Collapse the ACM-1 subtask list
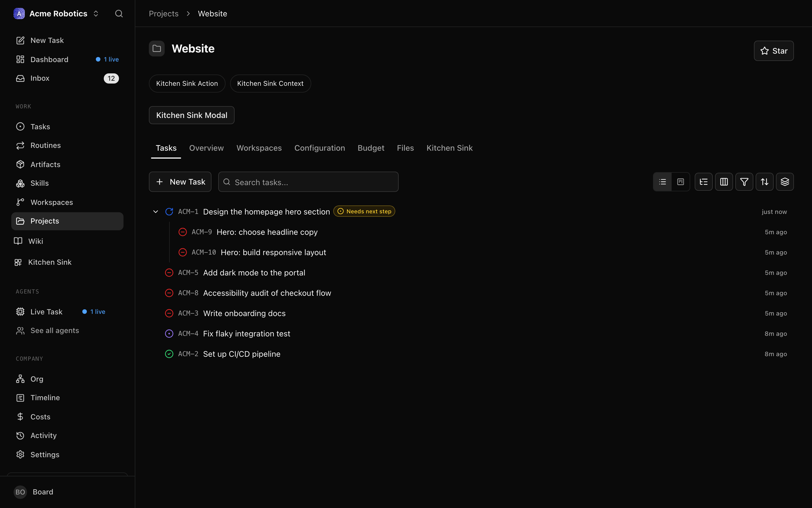Image resolution: width=812 pixels, height=508 pixels. pos(156,212)
